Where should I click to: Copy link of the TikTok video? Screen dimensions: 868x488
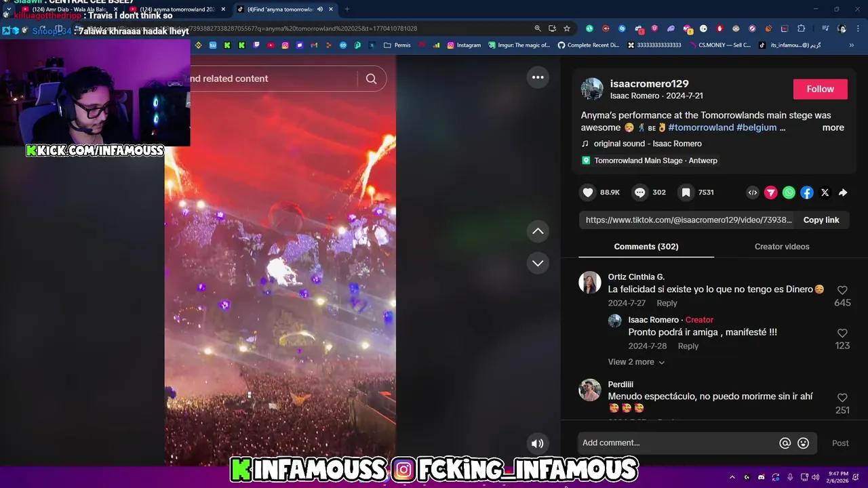(821, 220)
